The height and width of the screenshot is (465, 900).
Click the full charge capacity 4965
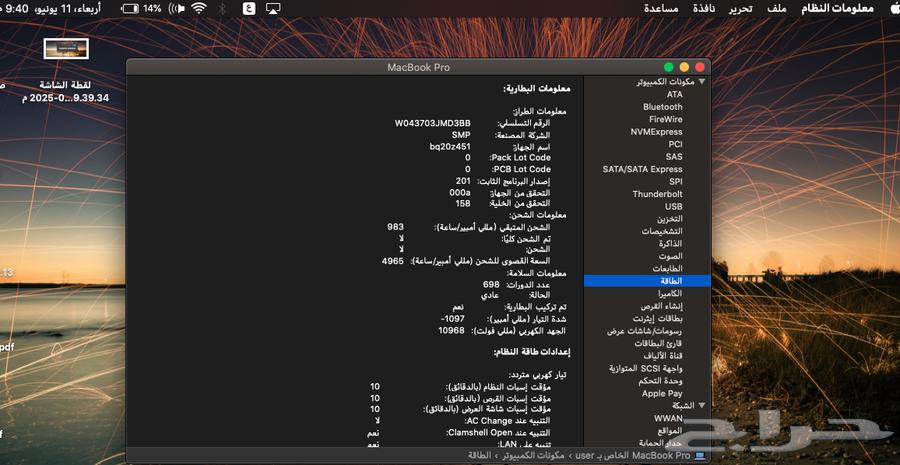click(393, 261)
